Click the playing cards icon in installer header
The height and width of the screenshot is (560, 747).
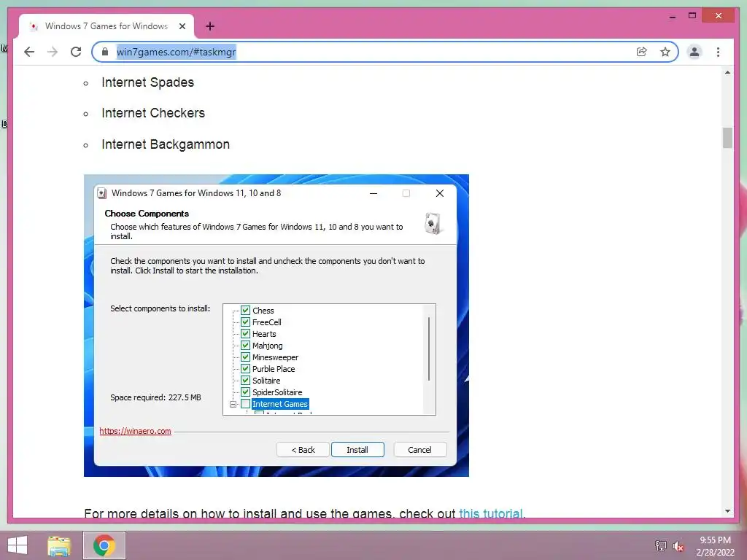pyautogui.click(x=433, y=223)
